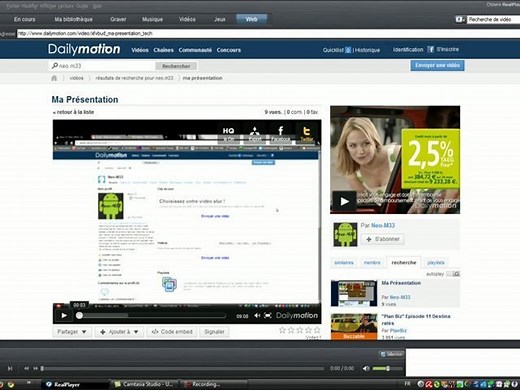520x390 pixels.
Task: Share video via Facebook icon in player
Action: (280, 134)
